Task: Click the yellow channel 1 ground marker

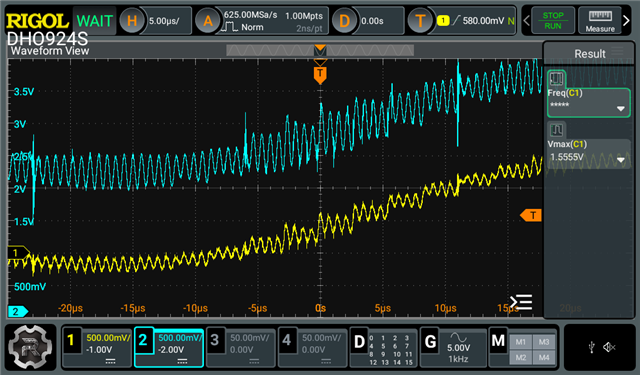Action: pos(18,253)
